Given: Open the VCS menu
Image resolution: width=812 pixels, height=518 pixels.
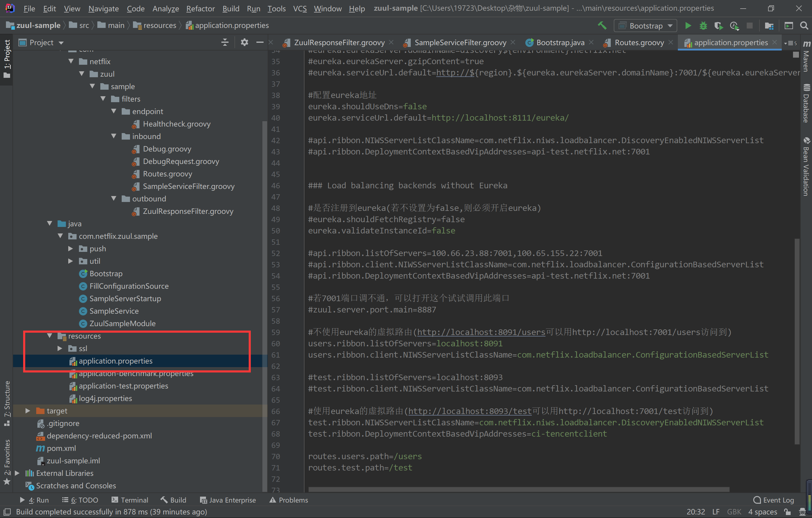Looking at the screenshot, I should [300, 8].
